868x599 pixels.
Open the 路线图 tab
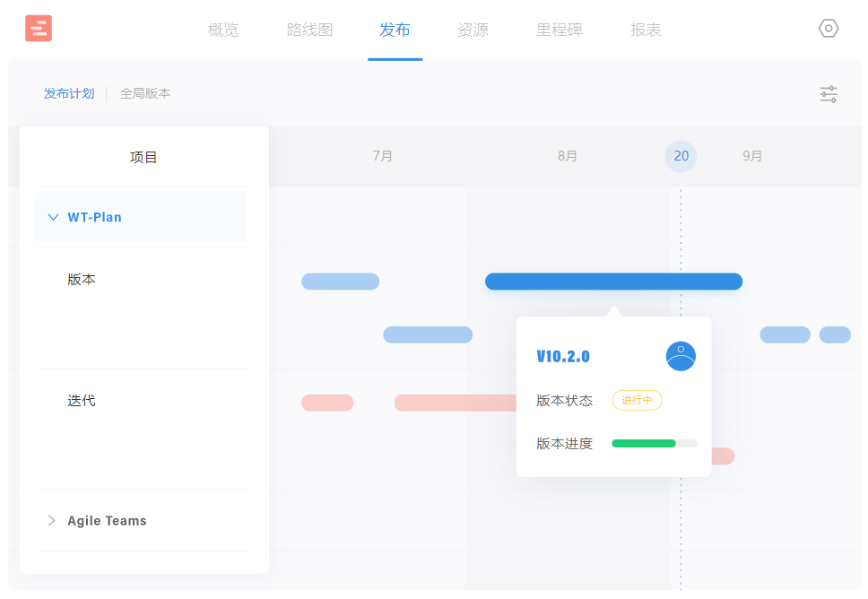click(x=308, y=30)
